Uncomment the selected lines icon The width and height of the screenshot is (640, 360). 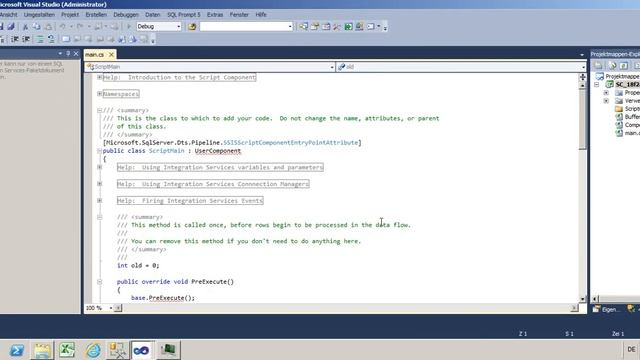pyautogui.click(x=51, y=39)
